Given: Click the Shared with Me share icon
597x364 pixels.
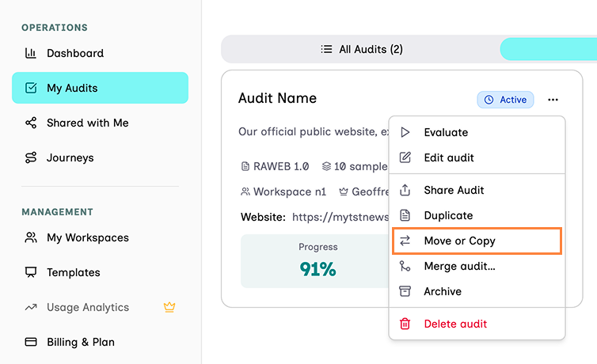Looking at the screenshot, I should point(31,123).
